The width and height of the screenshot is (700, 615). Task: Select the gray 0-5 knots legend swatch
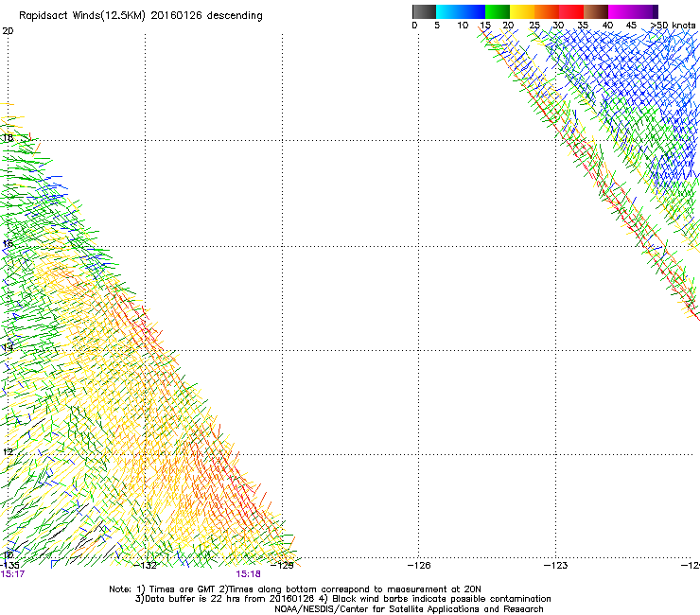click(424, 11)
